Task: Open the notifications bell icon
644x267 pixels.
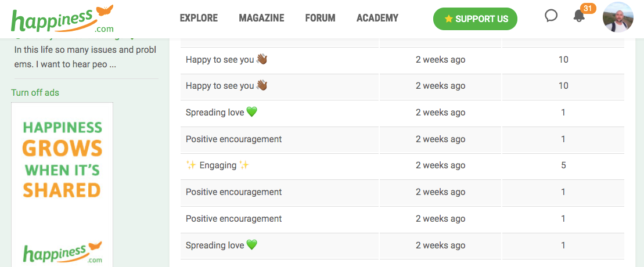Action: (x=579, y=16)
